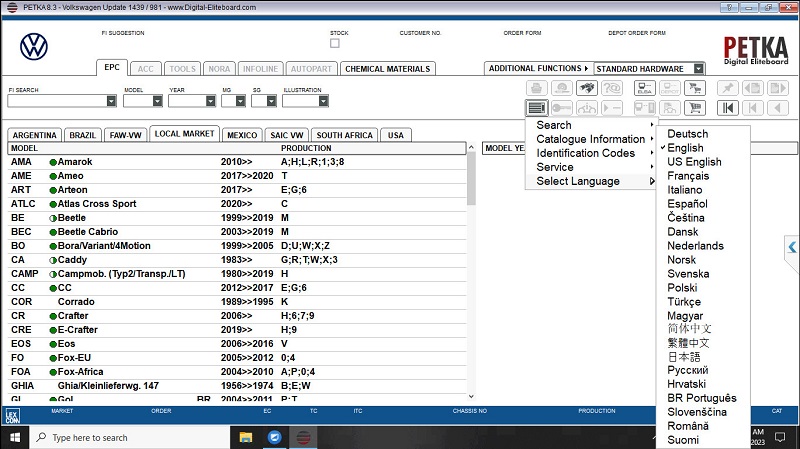
Task: Toggle the Stock checkbox
Action: (x=335, y=43)
